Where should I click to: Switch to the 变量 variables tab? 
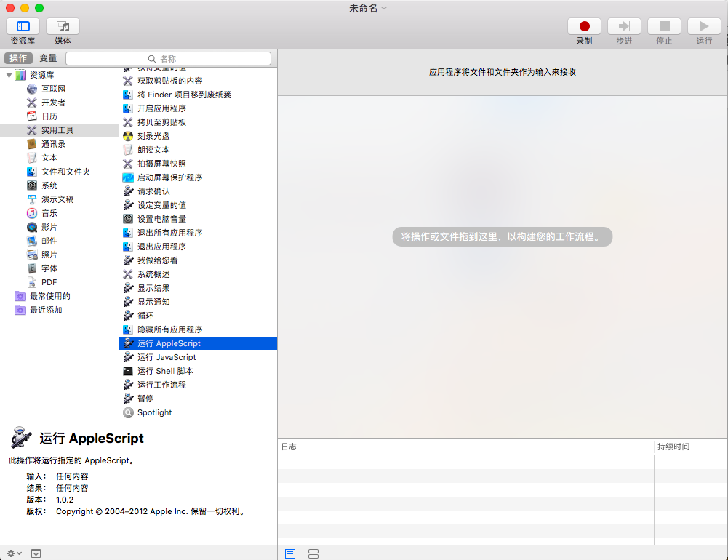tap(48, 58)
